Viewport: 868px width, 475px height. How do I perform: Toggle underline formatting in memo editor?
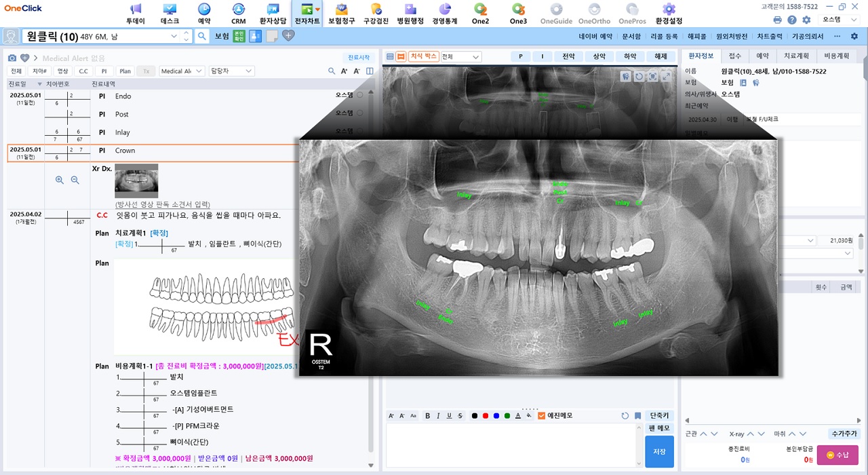point(449,415)
